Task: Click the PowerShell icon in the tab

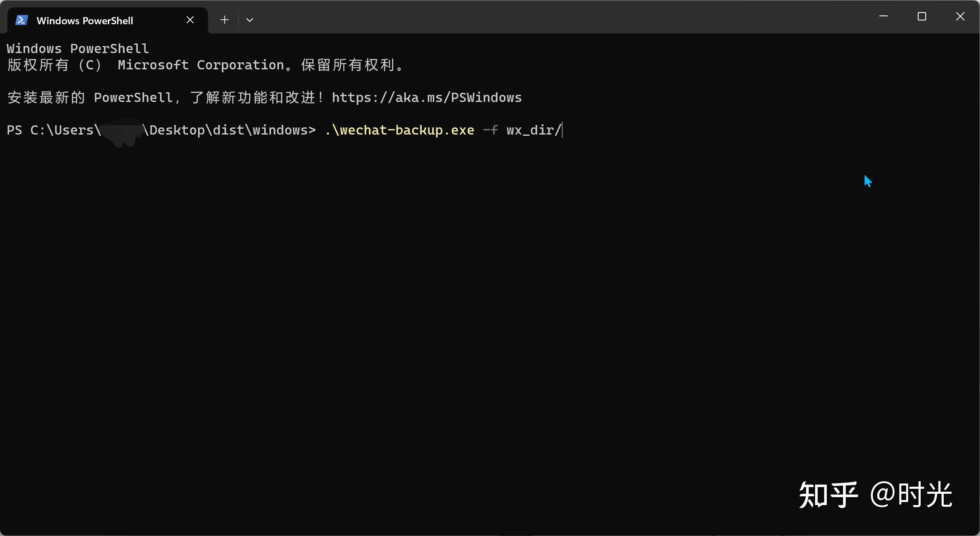Action: coord(22,20)
